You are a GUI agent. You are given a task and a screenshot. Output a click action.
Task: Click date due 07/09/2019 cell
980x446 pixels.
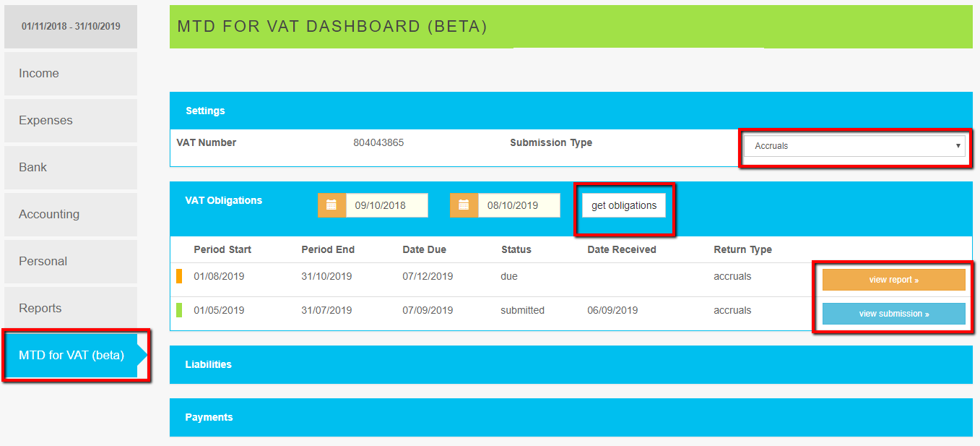pos(428,310)
